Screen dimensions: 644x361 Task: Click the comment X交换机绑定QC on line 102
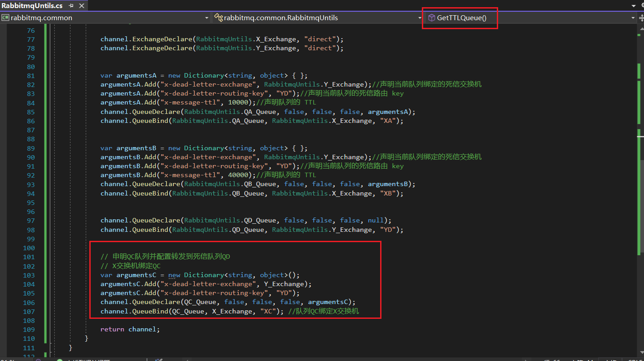click(131, 266)
